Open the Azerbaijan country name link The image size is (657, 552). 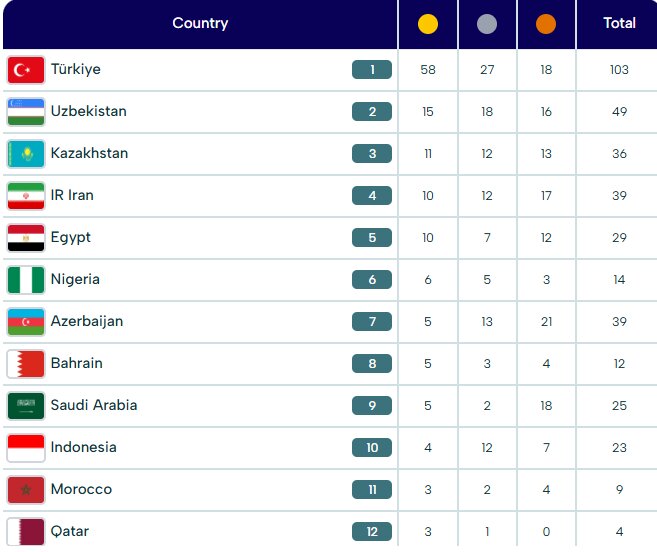tap(87, 322)
